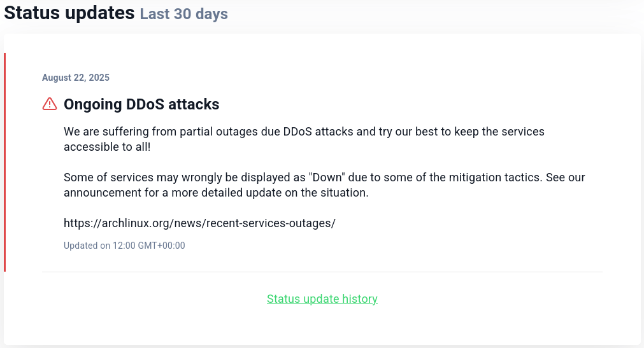644x348 pixels.
Task: Click the Last 30 days subtitle
Action: (183, 14)
